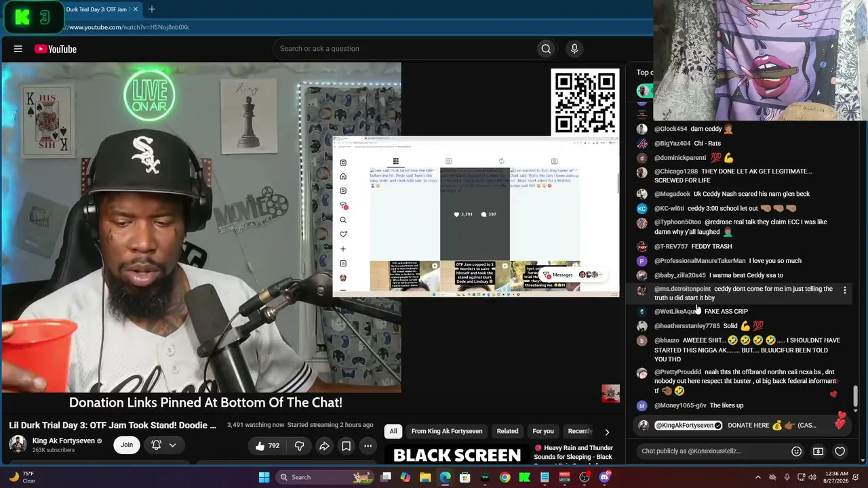The image size is (868, 488).
Task: Open the YouTube guide hamburger menu
Action: 18,49
